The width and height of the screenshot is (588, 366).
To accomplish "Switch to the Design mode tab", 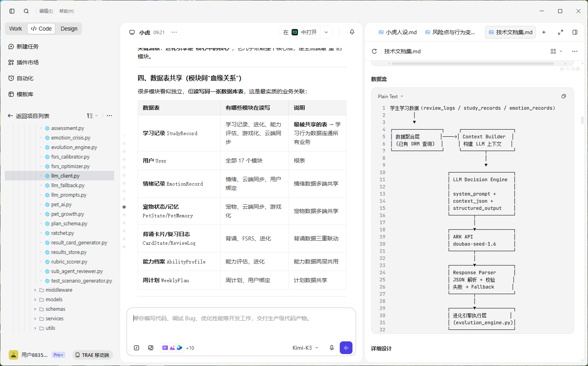I will pyautogui.click(x=69, y=29).
